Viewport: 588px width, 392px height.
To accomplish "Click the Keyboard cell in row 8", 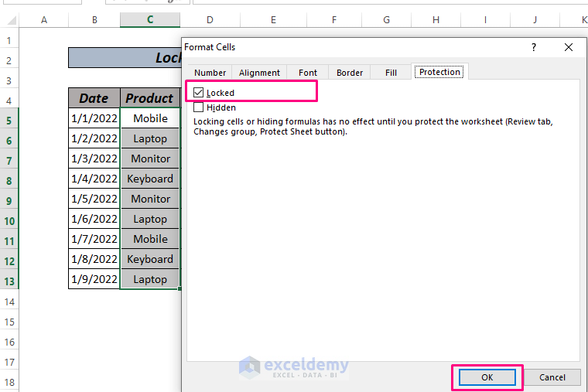I will point(150,179).
